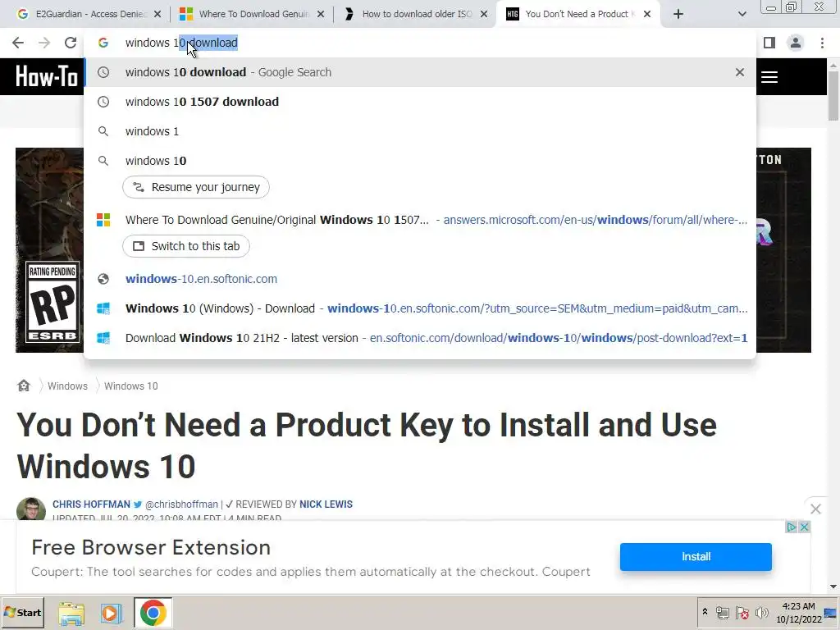Click the home breadcrumb icon
Screen dimensions: 840x630
click(24, 386)
